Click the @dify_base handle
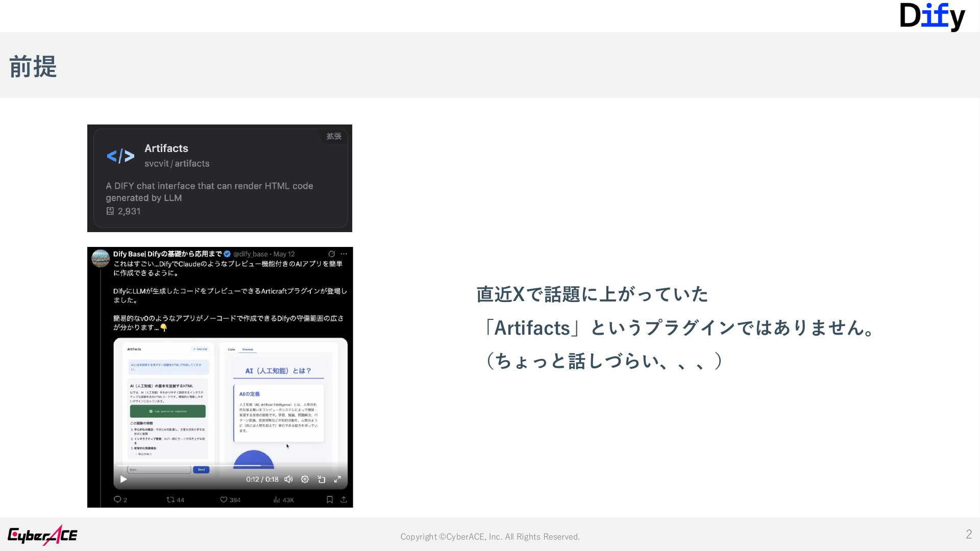The width and height of the screenshot is (980, 551). pos(250,254)
